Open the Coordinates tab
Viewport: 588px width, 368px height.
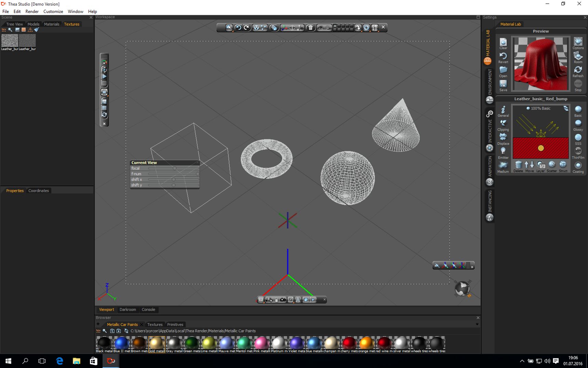[x=39, y=191]
